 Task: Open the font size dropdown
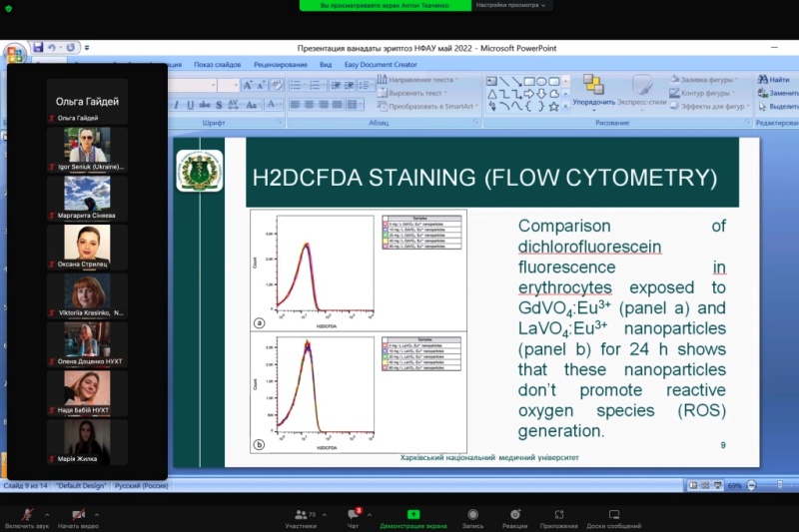(235, 85)
